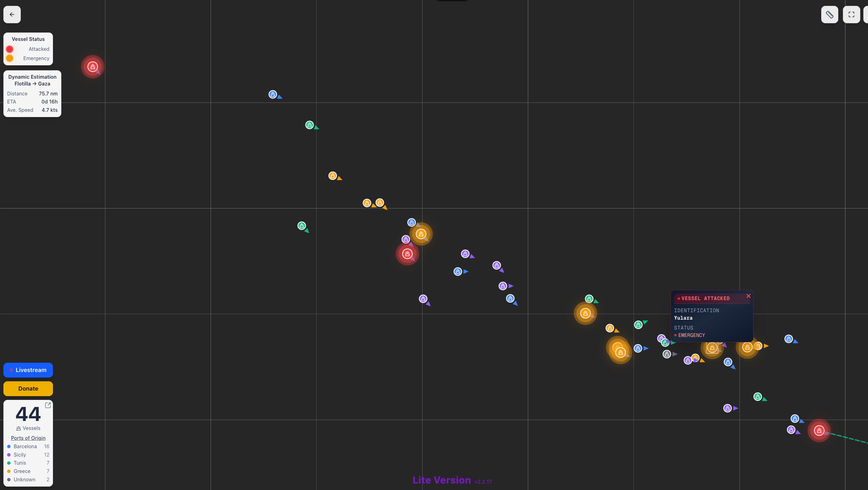Enter fullscreen map view
This screenshot has width=868, height=490.
point(851,15)
